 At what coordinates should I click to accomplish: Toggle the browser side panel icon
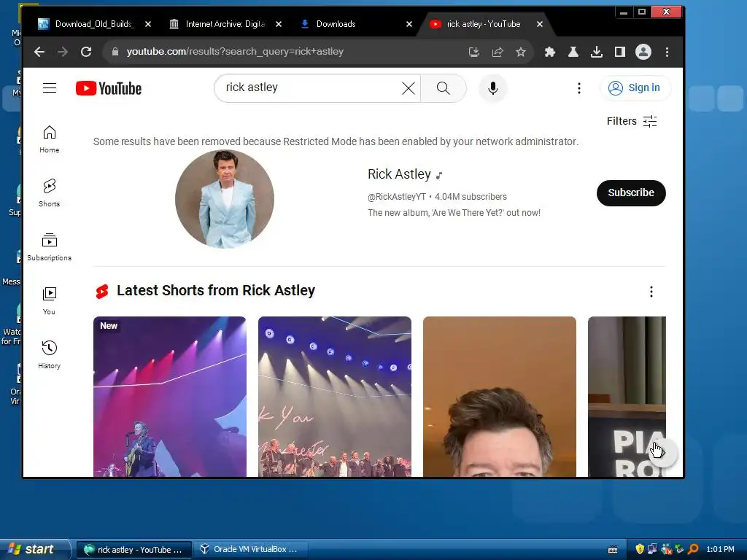pyautogui.click(x=620, y=52)
